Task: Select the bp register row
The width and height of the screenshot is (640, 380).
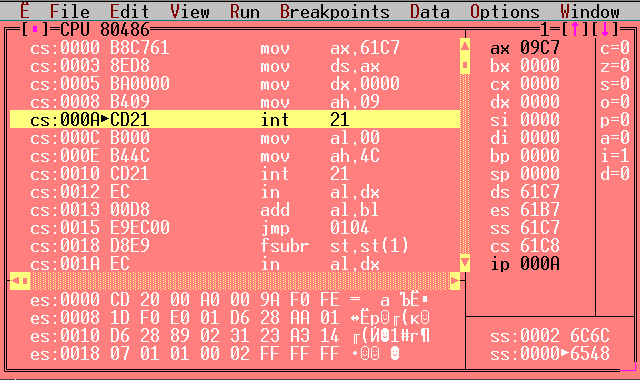Action: coord(525,156)
